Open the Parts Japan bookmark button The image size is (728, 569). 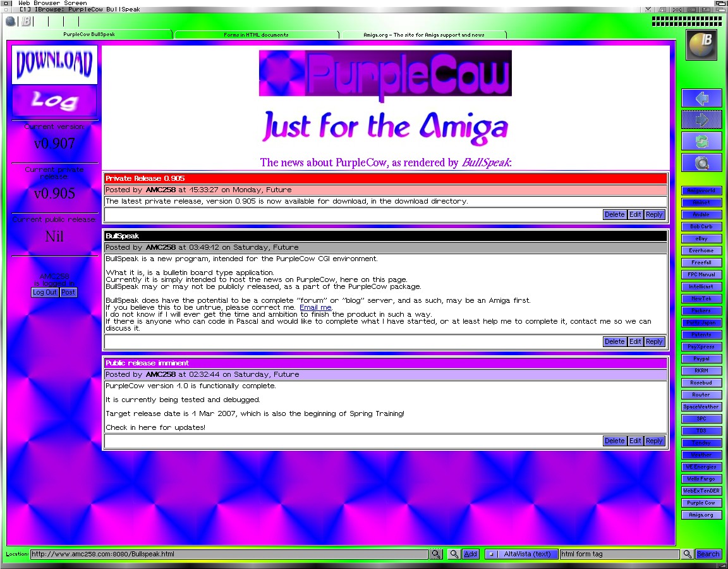[x=701, y=323]
